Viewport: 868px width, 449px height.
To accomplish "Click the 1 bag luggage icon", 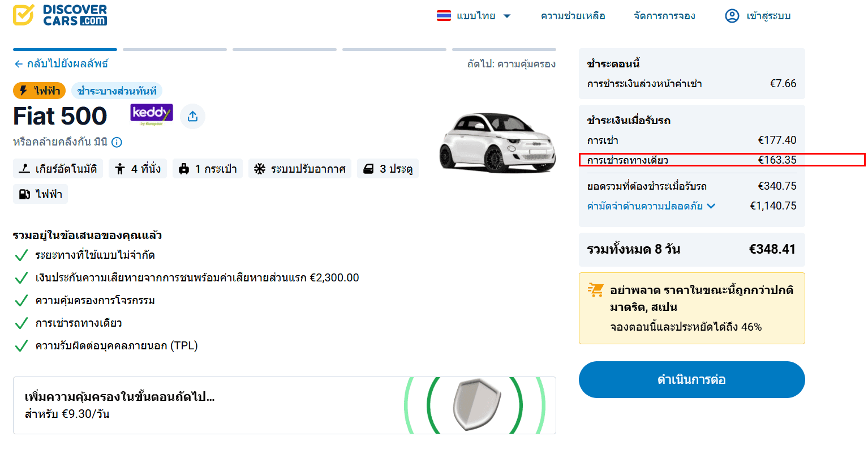I will click(x=184, y=169).
